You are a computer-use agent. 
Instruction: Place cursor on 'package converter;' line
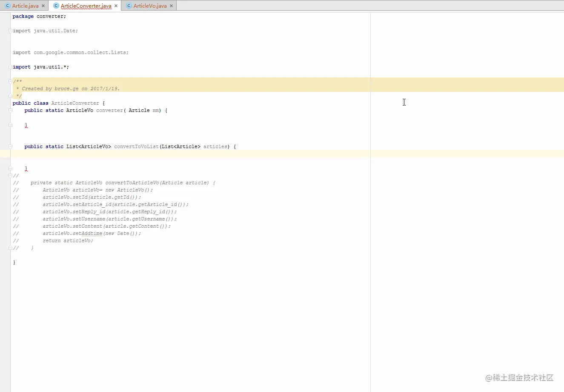pyautogui.click(x=39, y=16)
